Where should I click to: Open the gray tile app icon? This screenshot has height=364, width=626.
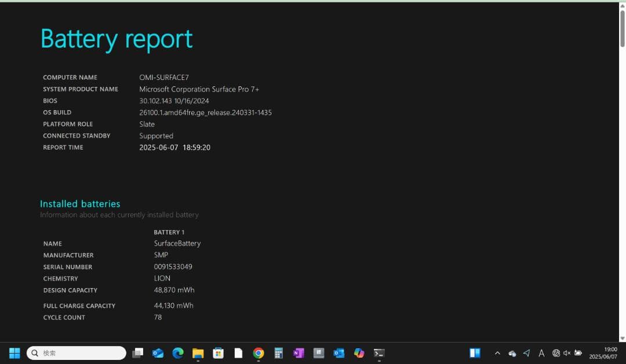coord(319,353)
